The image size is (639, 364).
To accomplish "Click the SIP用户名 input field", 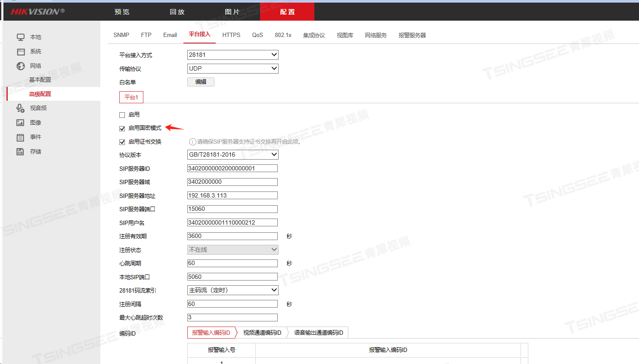I will coord(233,222).
